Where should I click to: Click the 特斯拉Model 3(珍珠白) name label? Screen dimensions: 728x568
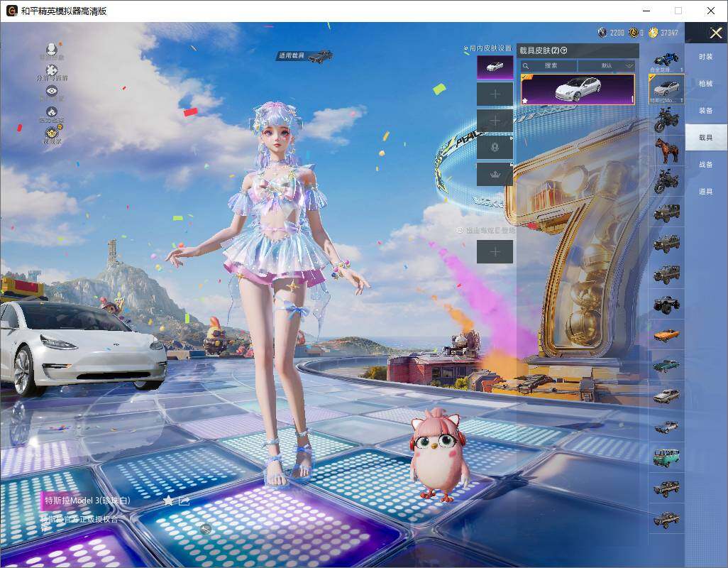point(87,501)
